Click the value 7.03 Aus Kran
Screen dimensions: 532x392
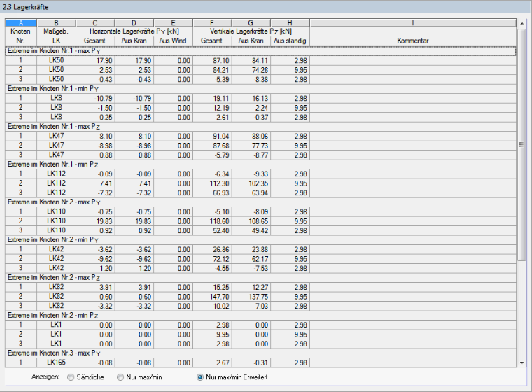coord(251,306)
